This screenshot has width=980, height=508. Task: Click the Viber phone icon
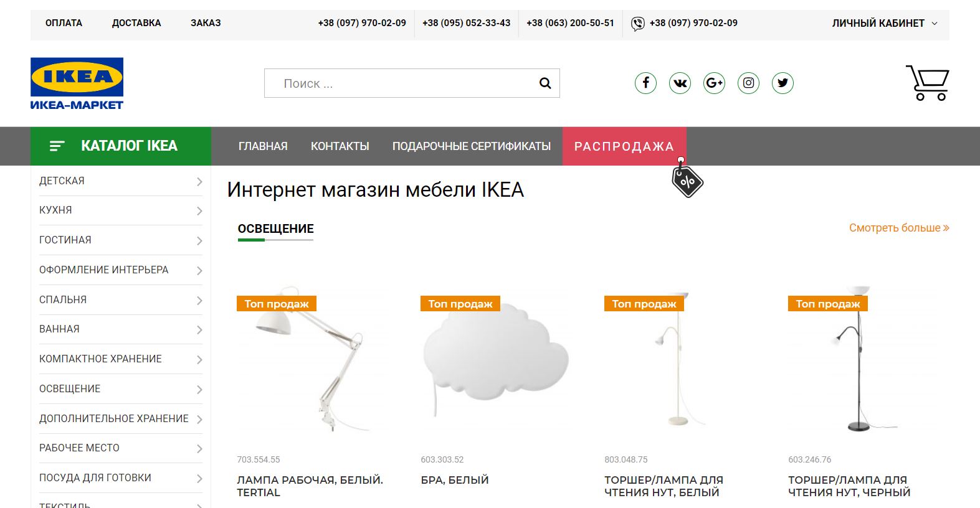point(637,24)
